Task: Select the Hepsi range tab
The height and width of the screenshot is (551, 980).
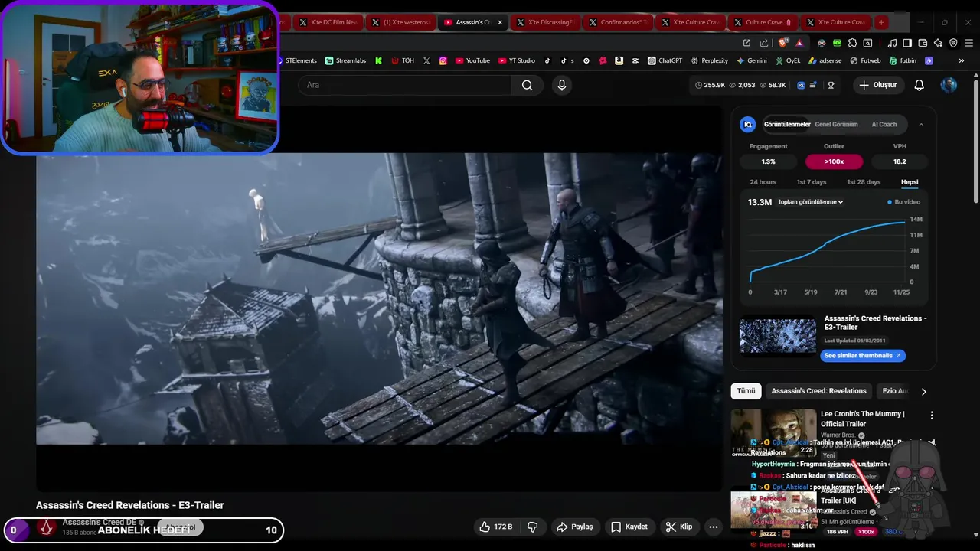Action: pyautogui.click(x=910, y=182)
